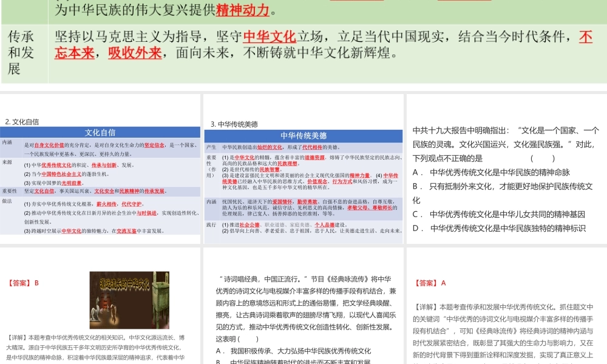Click red text 民族理想
Viewport: 607px width, 364px height.
[287, 164]
